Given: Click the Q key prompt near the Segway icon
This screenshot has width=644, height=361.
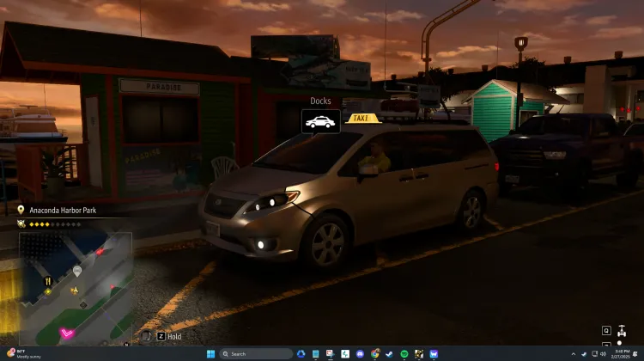Looking at the screenshot, I should click(x=606, y=331).
